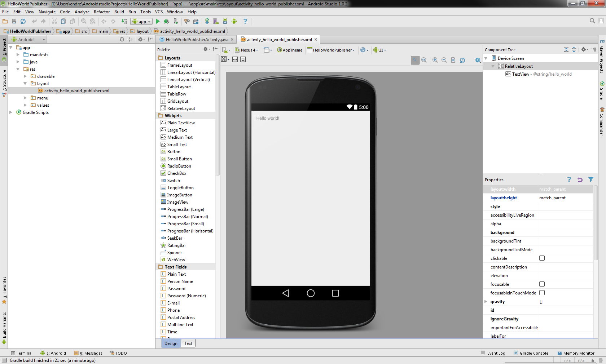The image size is (606, 364).
Task: Click the AppTheme theme button
Action: pyautogui.click(x=290, y=50)
